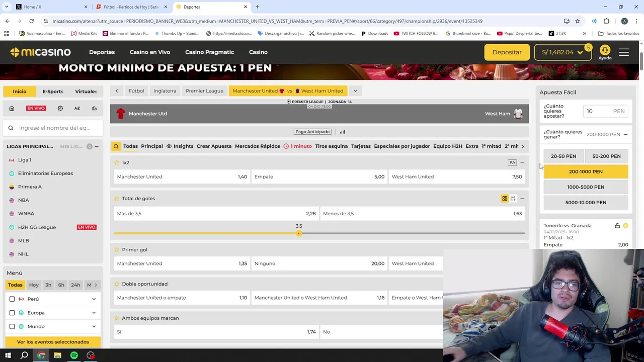Screen dimensions: 644x362
Task: Favorite the 1x2 market star
Action: tap(117, 163)
